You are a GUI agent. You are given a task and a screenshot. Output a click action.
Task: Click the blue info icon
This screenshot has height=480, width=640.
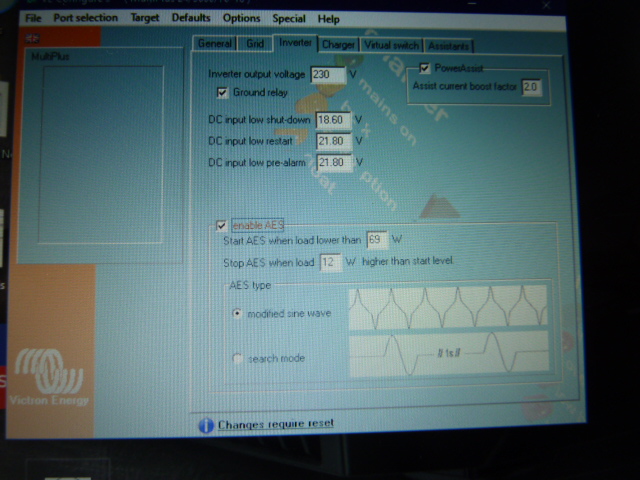206,425
